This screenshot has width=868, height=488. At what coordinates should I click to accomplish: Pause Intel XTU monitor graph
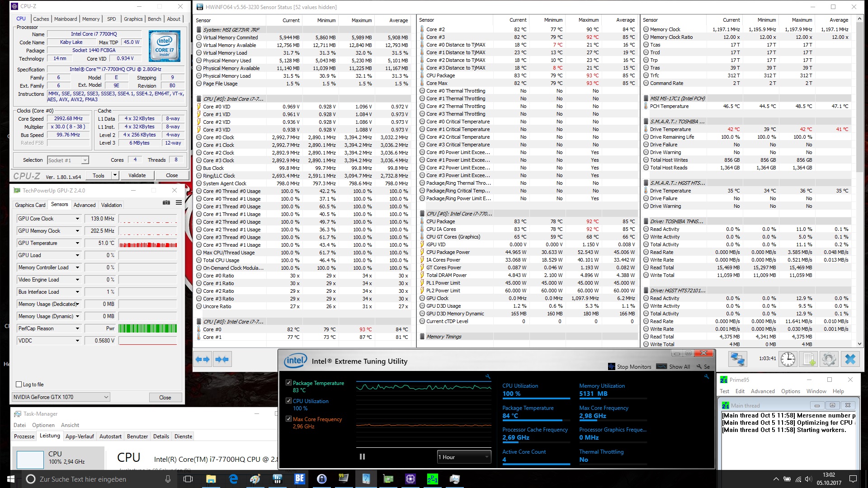(362, 457)
